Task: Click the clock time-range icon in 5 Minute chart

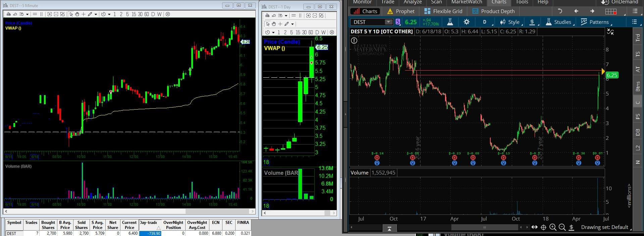Action: tap(103, 14)
